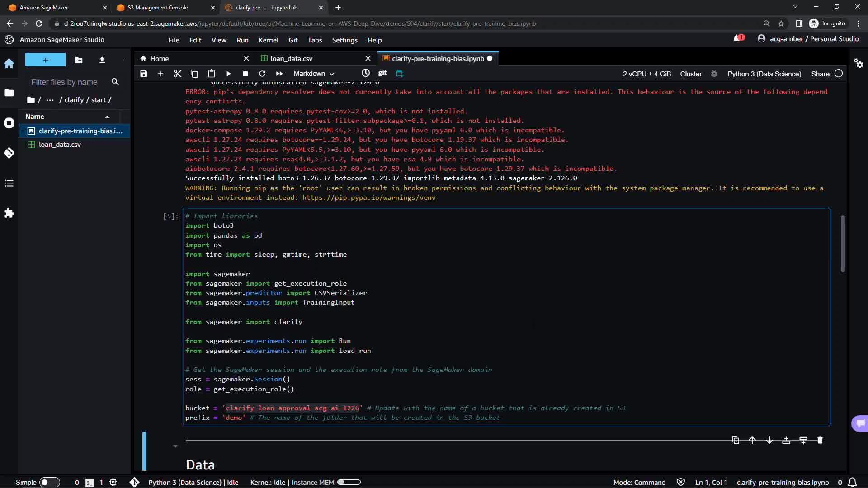
Task: Run the selected cell with the play icon
Action: click(x=228, y=74)
